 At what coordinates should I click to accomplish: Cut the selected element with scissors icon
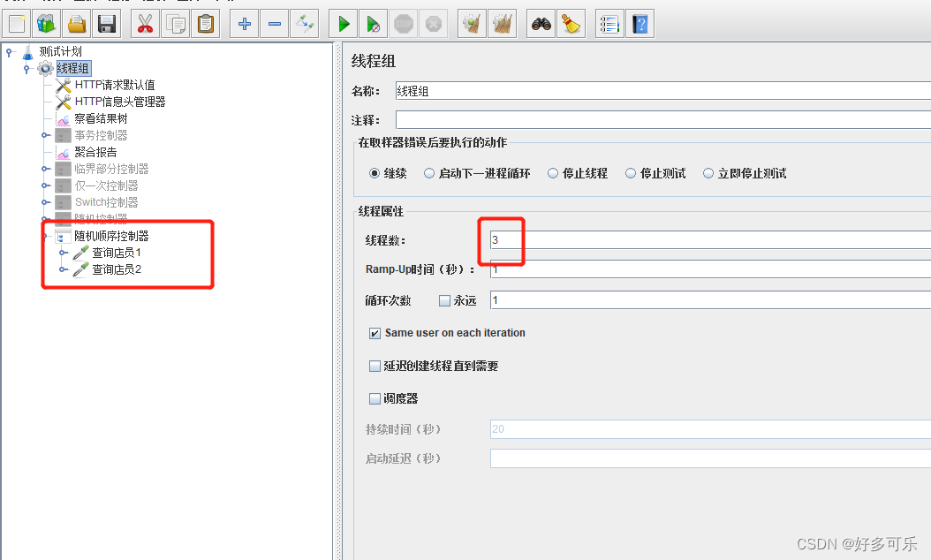click(146, 25)
